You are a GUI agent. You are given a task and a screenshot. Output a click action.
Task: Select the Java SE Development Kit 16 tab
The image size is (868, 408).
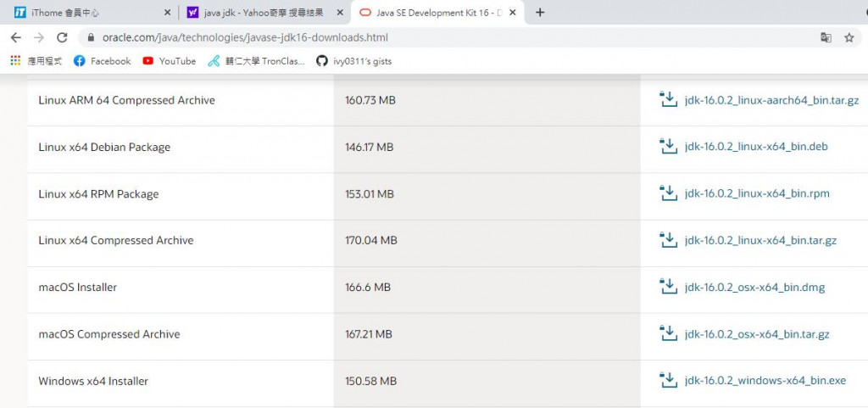(437, 12)
